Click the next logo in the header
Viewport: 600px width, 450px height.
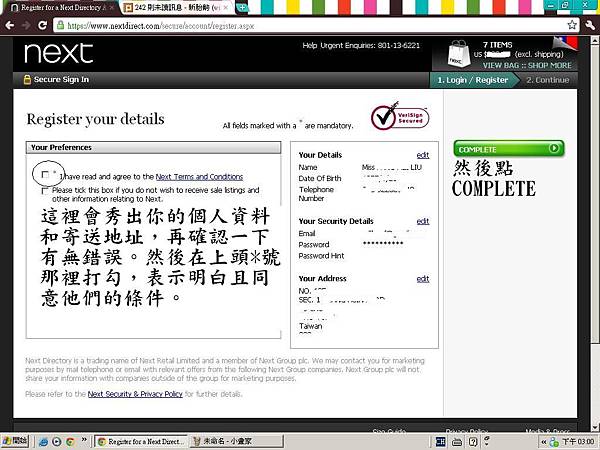pyautogui.click(x=59, y=53)
